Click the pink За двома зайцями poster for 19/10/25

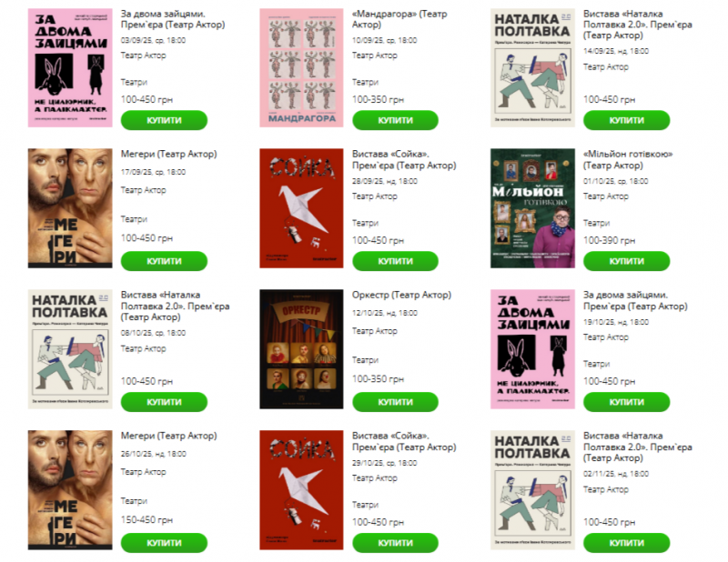[x=532, y=349]
